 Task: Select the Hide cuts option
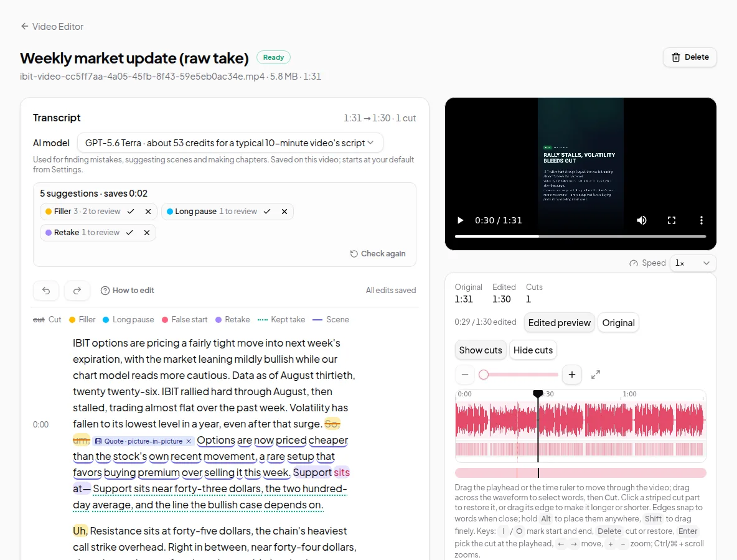coord(533,350)
